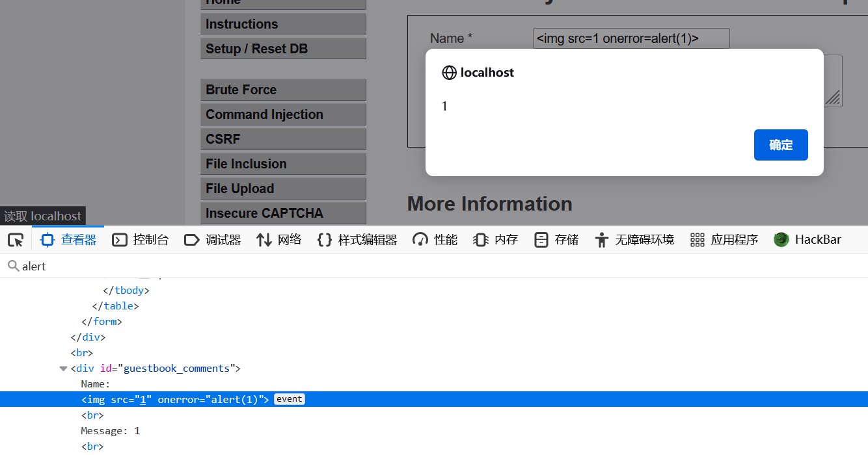Viewport: 868px width, 455px height.
Task: Go to File Inclusion page
Action: click(283, 164)
